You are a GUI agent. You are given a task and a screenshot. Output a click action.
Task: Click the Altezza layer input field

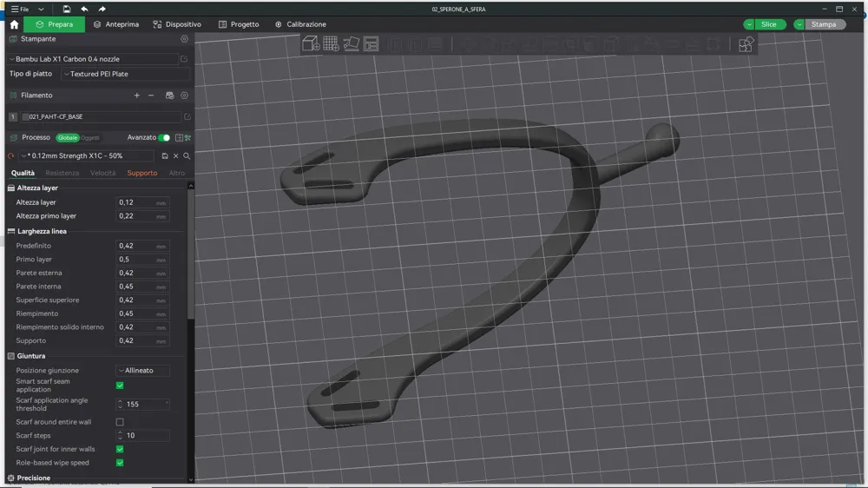click(142, 202)
